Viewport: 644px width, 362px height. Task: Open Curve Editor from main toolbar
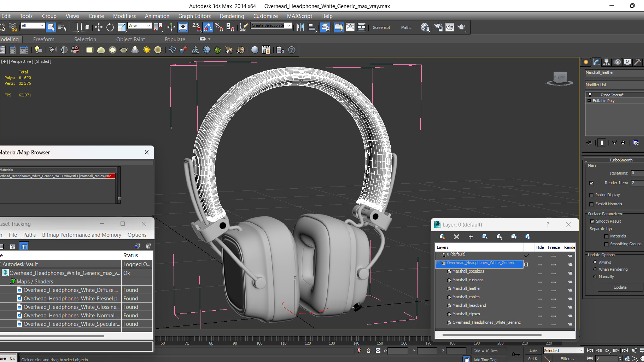(x=350, y=27)
